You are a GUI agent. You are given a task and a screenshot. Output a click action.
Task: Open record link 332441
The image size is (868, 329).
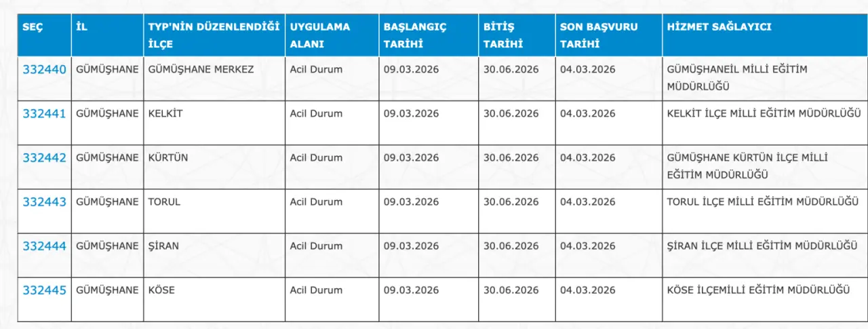click(x=45, y=113)
